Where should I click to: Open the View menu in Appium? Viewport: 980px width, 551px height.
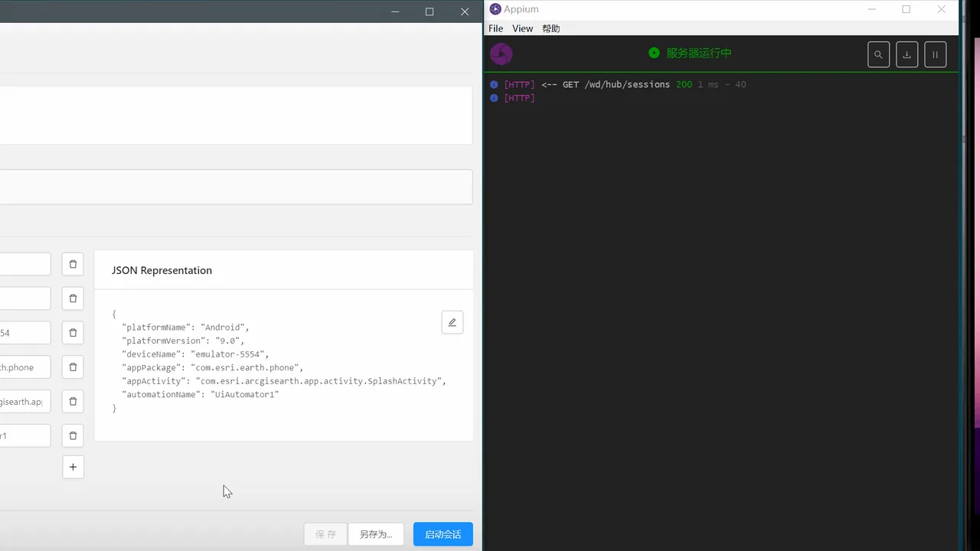(522, 28)
